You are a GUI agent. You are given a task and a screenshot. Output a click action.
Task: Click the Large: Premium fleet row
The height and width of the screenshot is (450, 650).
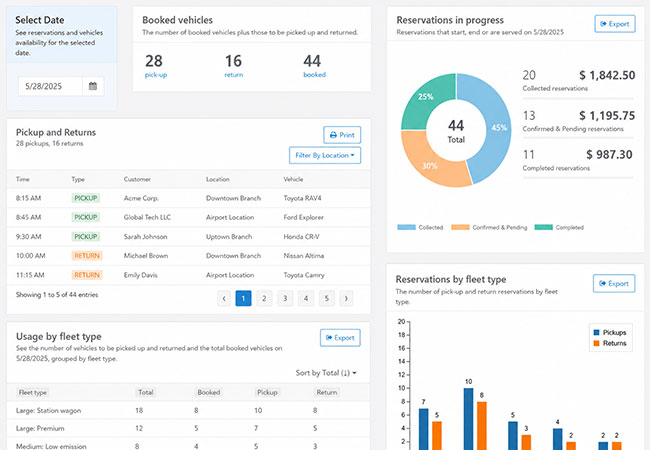pos(188,428)
